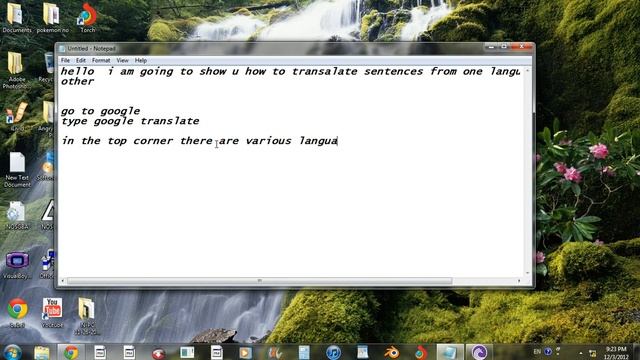The width and height of the screenshot is (640, 360).
Task: Select the active Notepad taskbar button
Action: [x=450, y=352]
